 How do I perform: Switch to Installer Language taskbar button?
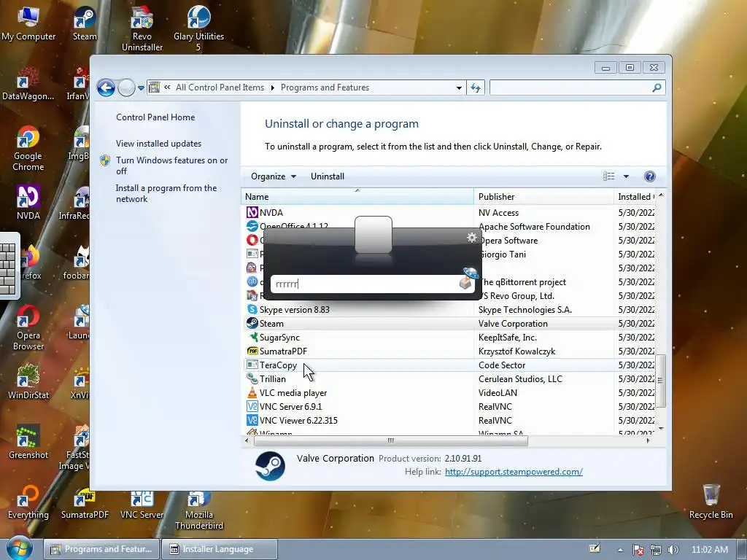[x=219, y=549]
